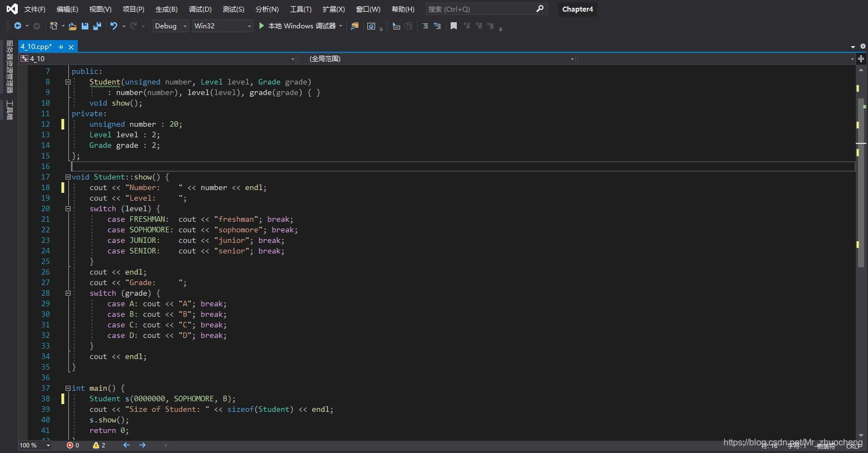Click the Save All icon

click(x=97, y=26)
